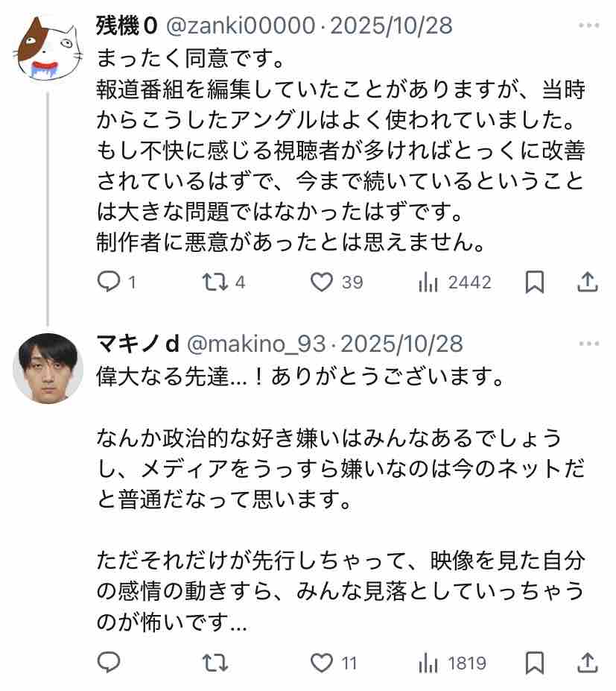Bookmark the zanki00000 post
Viewport: 616px width, 691px height.
click(x=535, y=282)
